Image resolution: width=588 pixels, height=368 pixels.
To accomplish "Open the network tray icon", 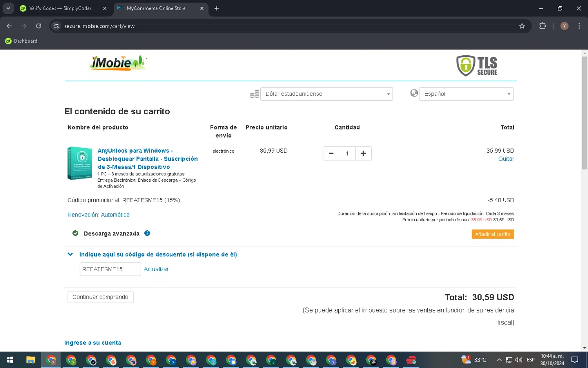I will [509, 360].
